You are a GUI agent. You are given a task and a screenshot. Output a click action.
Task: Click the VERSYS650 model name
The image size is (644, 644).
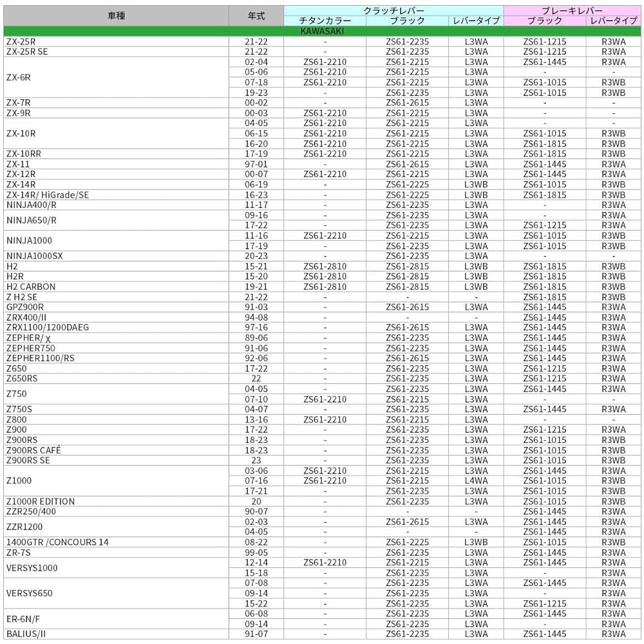point(29,593)
